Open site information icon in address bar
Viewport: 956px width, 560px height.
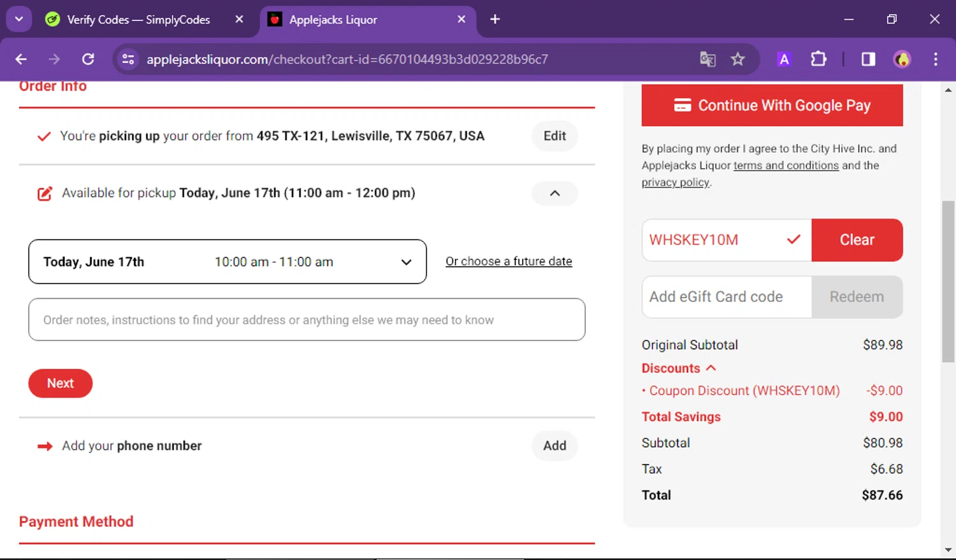[128, 59]
